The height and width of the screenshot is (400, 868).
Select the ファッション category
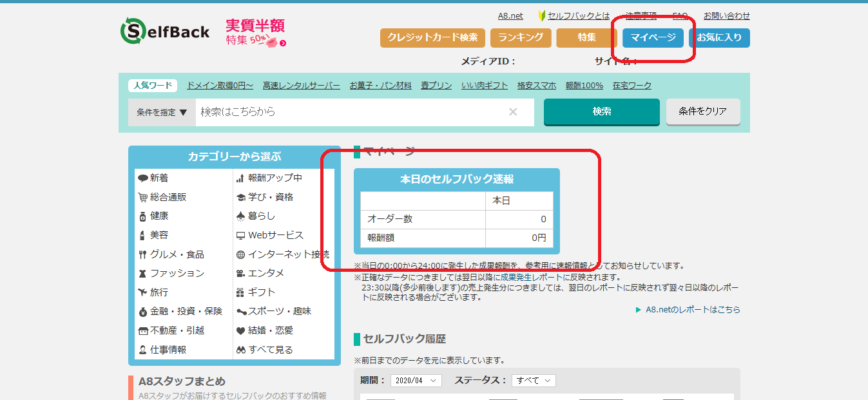point(171,273)
